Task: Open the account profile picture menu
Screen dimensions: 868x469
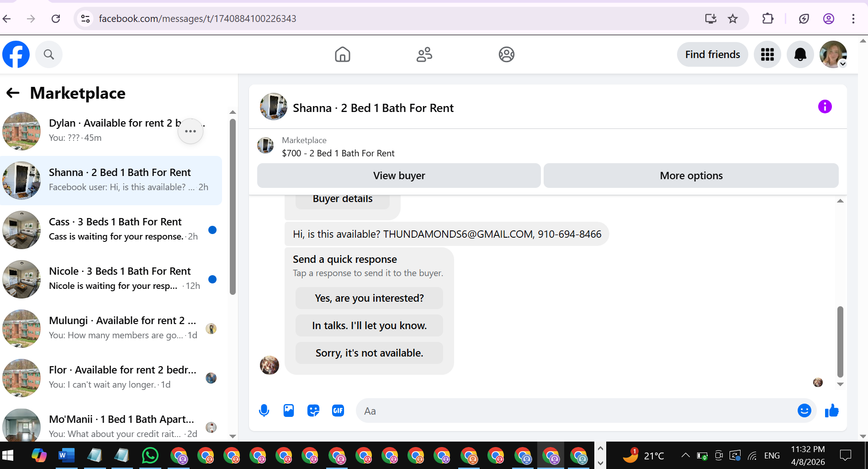Action: click(833, 54)
